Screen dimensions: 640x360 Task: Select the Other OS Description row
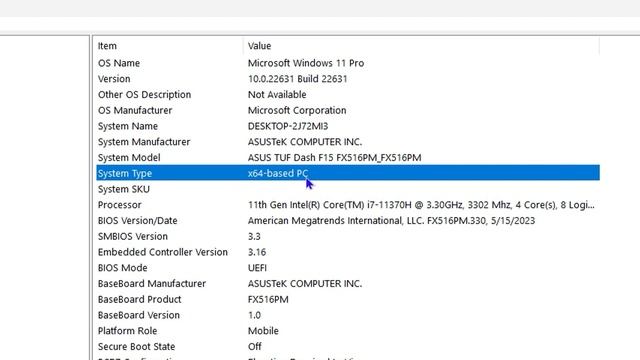point(348,95)
